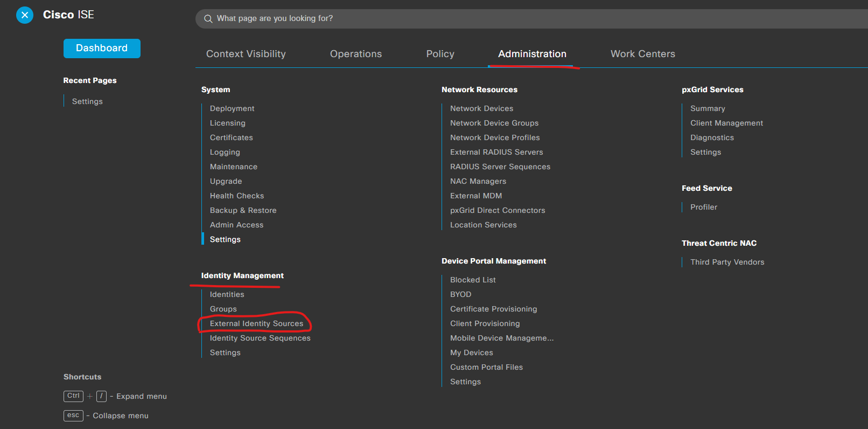Open Client Management page
Viewport: 868px width, 429px height.
(727, 123)
